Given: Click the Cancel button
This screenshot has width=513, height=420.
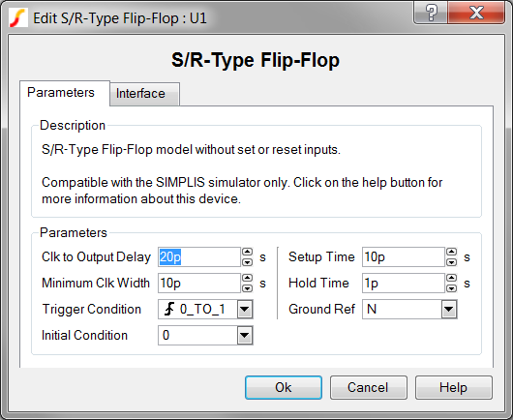Looking at the screenshot, I should coord(369,388).
